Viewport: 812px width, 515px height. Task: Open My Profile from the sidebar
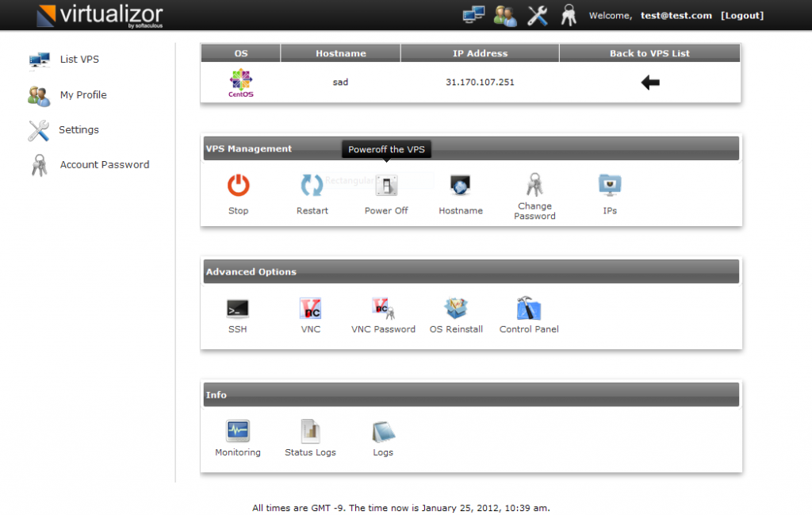(x=82, y=94)
